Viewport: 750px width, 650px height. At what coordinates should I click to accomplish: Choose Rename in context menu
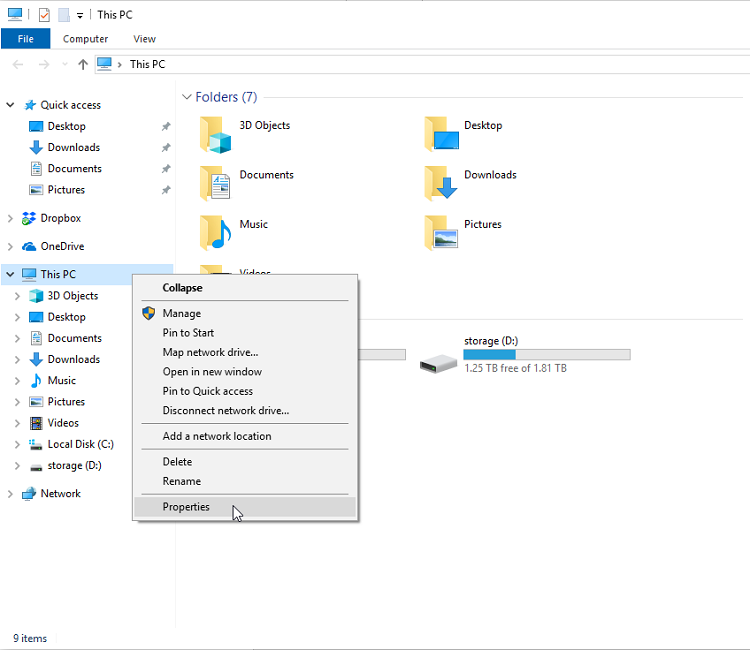(x=245, y=481)
